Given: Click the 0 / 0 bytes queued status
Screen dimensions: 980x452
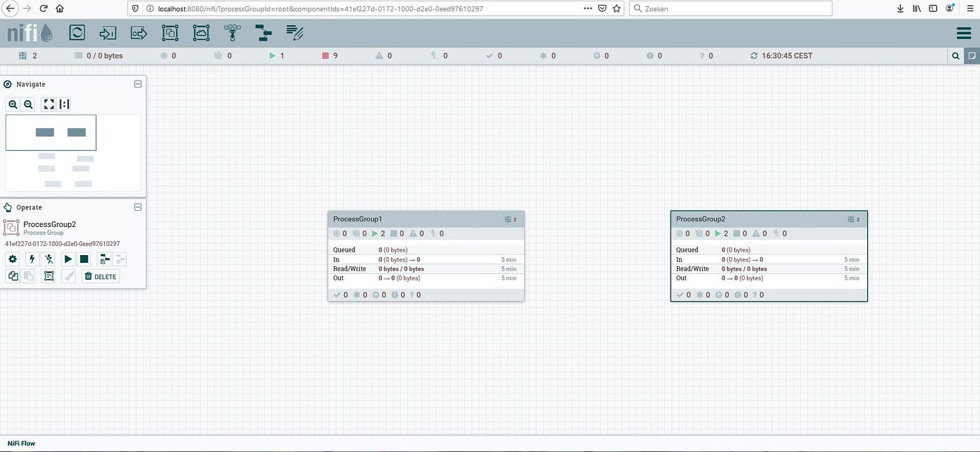Looking at the screenshot, I should coord(98,56).
